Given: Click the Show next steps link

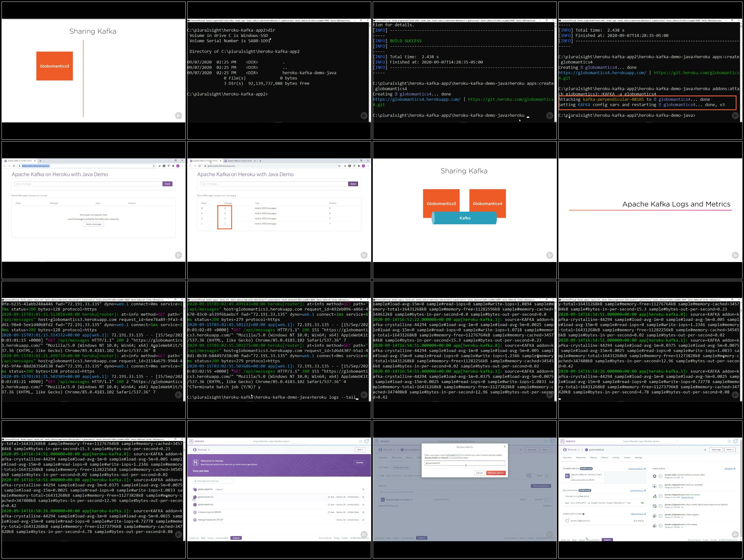Looking at the screenshot, I should (x=201, y=471).
